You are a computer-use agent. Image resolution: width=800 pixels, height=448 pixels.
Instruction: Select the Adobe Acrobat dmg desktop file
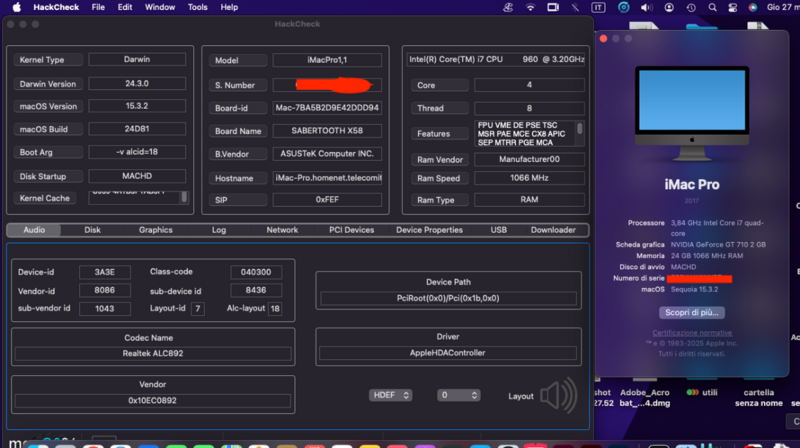click(x=645, y=397)
